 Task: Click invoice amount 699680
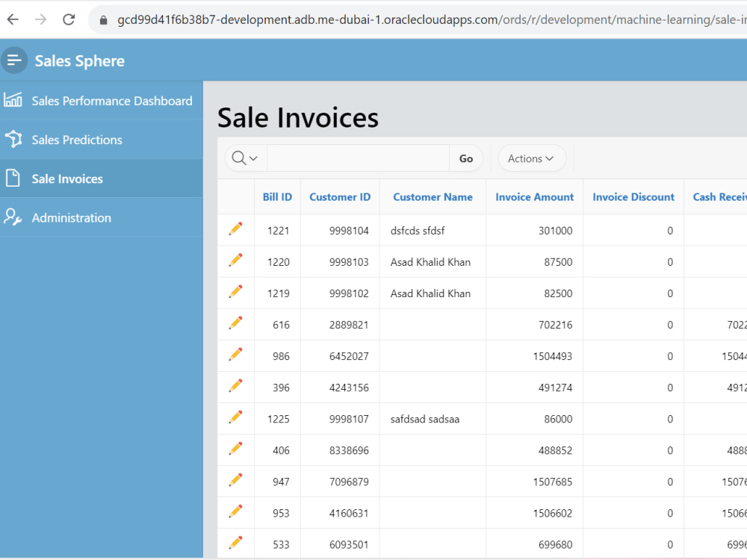[556, 545]
